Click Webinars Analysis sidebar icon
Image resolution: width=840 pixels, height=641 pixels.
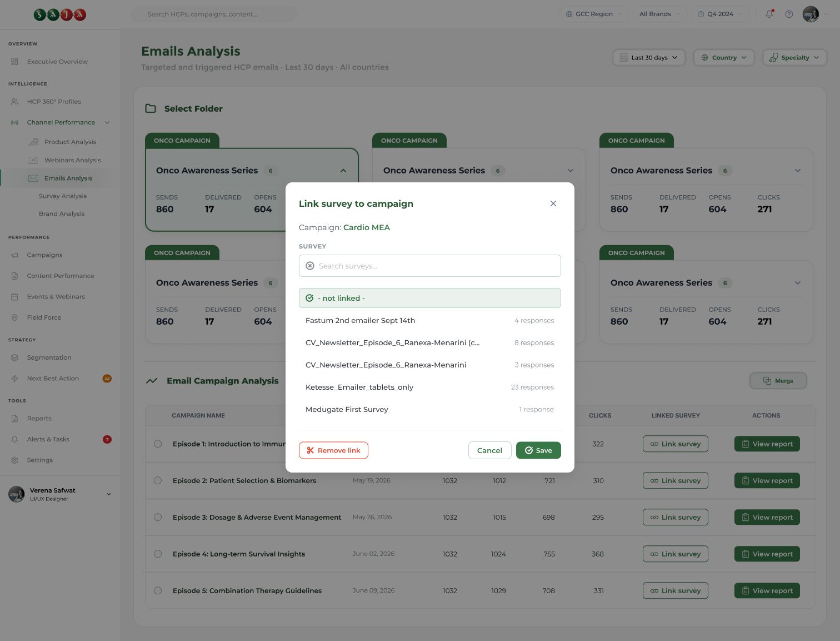tap(33, 160)
